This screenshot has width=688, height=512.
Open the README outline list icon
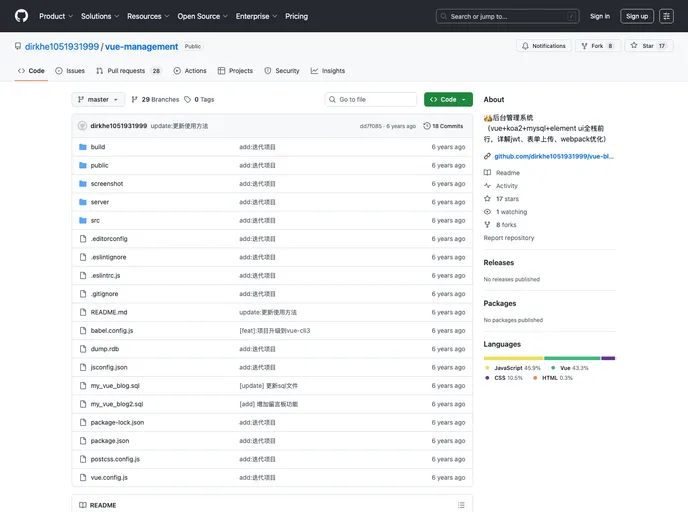[x=461, y=505]
